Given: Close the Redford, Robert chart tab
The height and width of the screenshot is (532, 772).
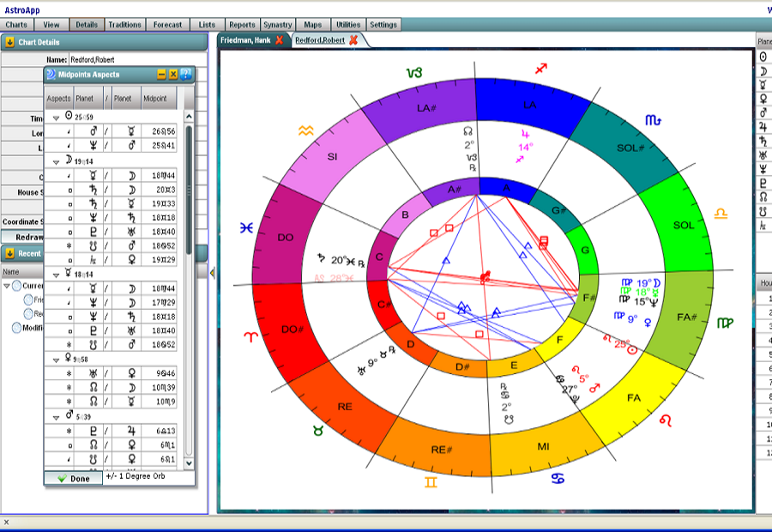Looking at the screenshot, I should tap(353, 40).
